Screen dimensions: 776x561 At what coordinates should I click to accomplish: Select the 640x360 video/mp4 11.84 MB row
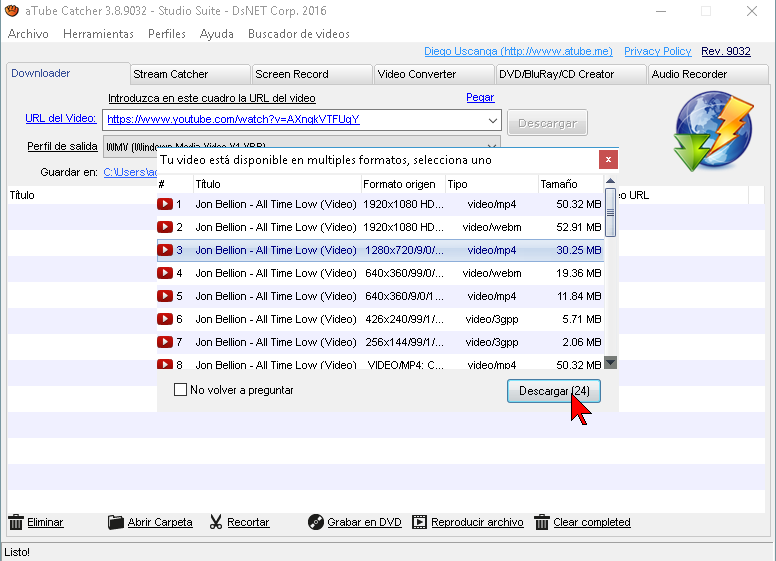pos(380,296)
